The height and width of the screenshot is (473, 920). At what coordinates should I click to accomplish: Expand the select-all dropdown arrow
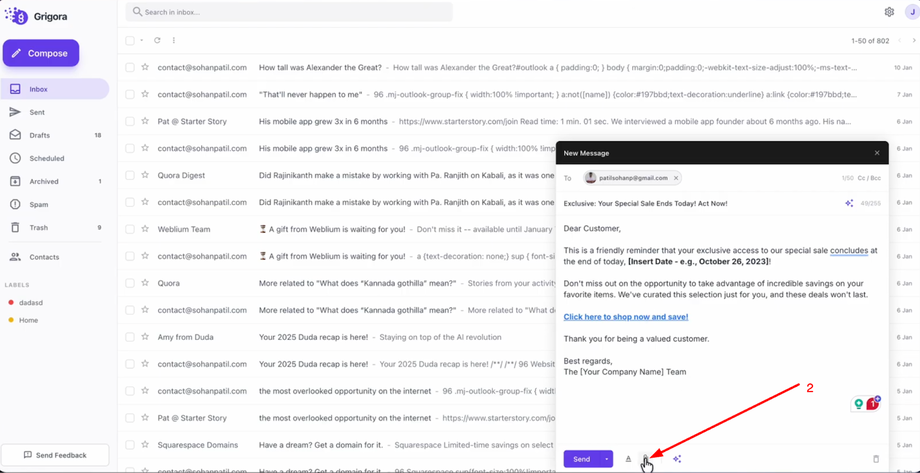point(141,40)
